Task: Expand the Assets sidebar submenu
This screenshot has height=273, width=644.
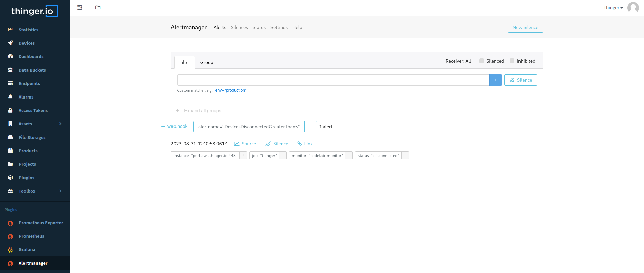Action: pyautogui.click(x=60, y=124)
